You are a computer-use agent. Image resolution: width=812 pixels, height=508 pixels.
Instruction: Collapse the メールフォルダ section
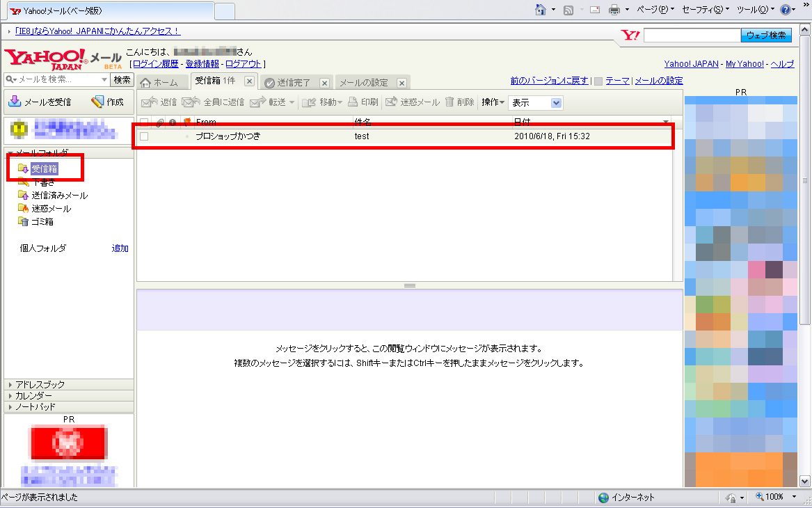point(10,153)
